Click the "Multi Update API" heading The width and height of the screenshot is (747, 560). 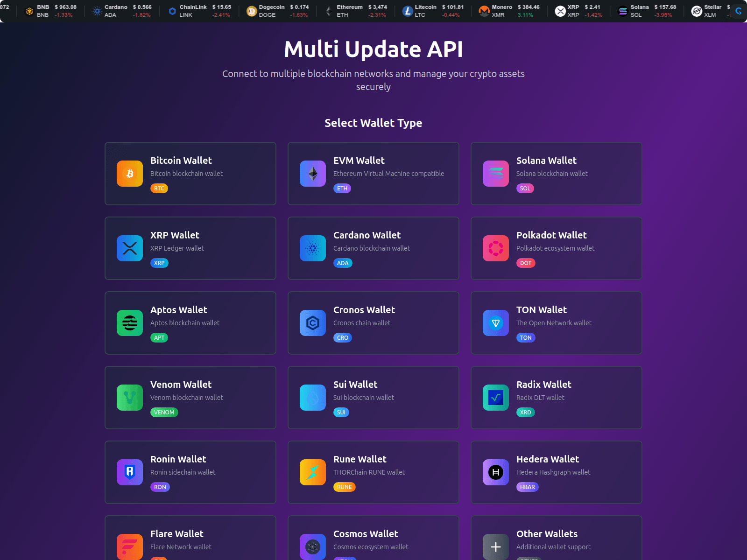pyautogui.click(x=373, y=49)
